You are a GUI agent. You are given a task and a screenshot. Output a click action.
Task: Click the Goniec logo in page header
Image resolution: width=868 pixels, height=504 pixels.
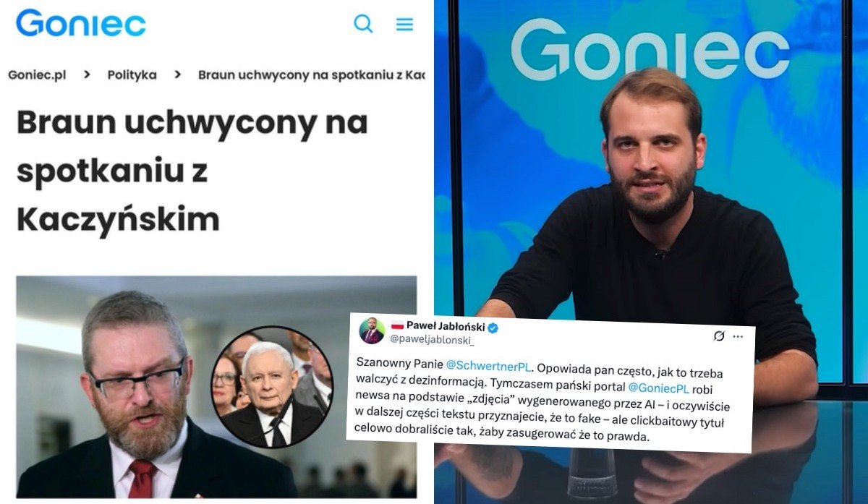pyautogui.click(x=81, y=23)
